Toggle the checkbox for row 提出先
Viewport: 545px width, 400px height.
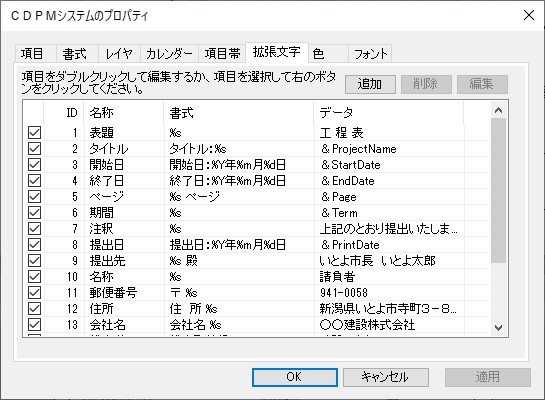(x=34, y=260)
